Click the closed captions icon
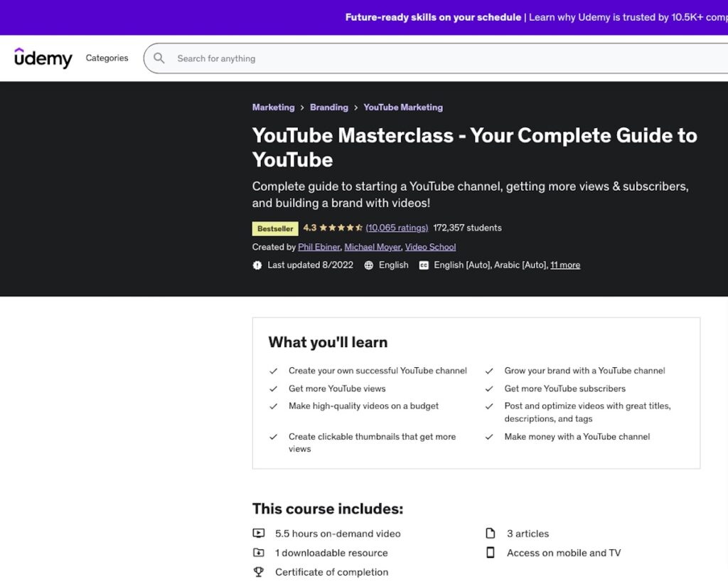The height and width of the screenshot is (587, 728). pyautogui.click(x=424, y=265)
